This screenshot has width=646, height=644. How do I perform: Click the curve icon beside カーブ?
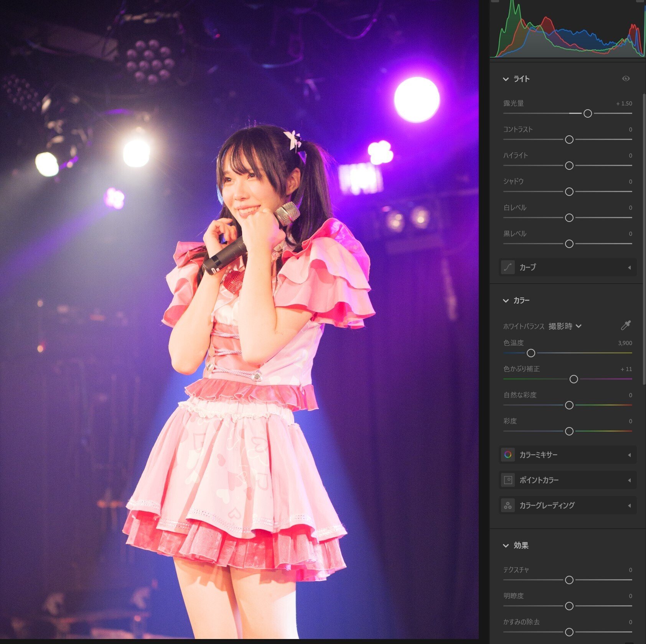click(508, 267)
